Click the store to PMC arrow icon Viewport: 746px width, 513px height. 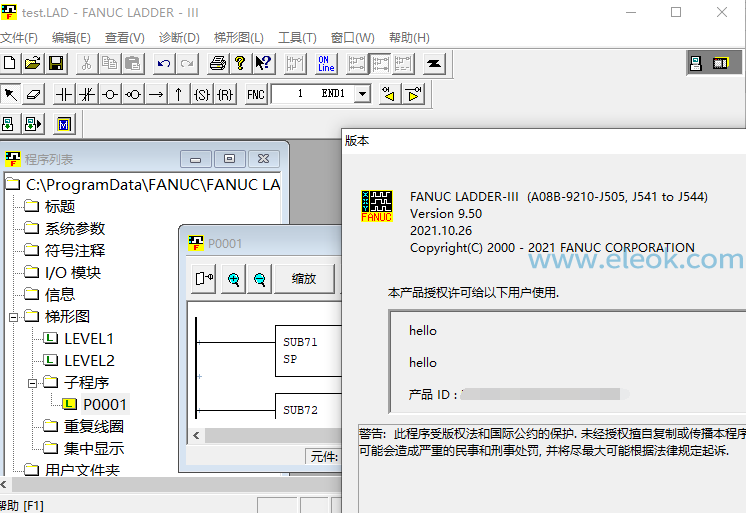tap(33, 125)
